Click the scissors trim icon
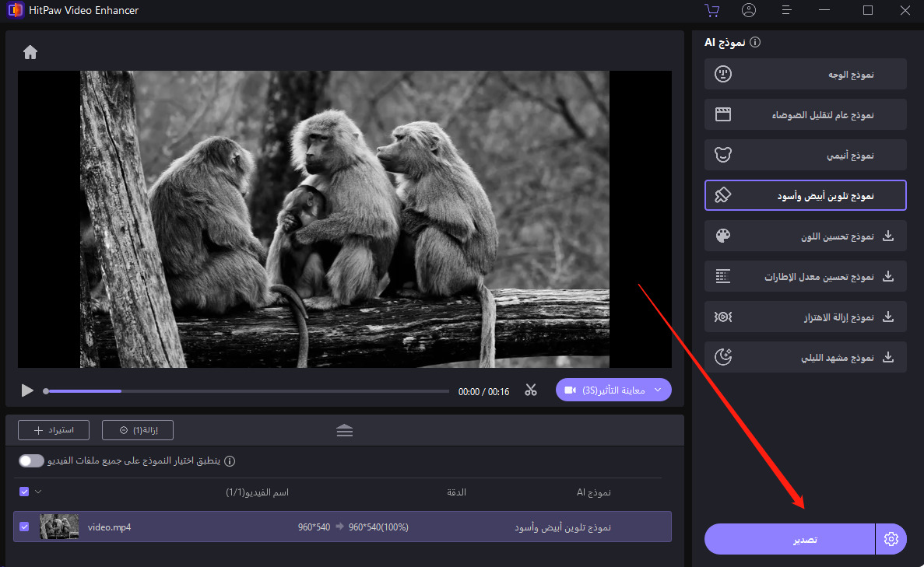The image size is (924, 567). (531, 390)
